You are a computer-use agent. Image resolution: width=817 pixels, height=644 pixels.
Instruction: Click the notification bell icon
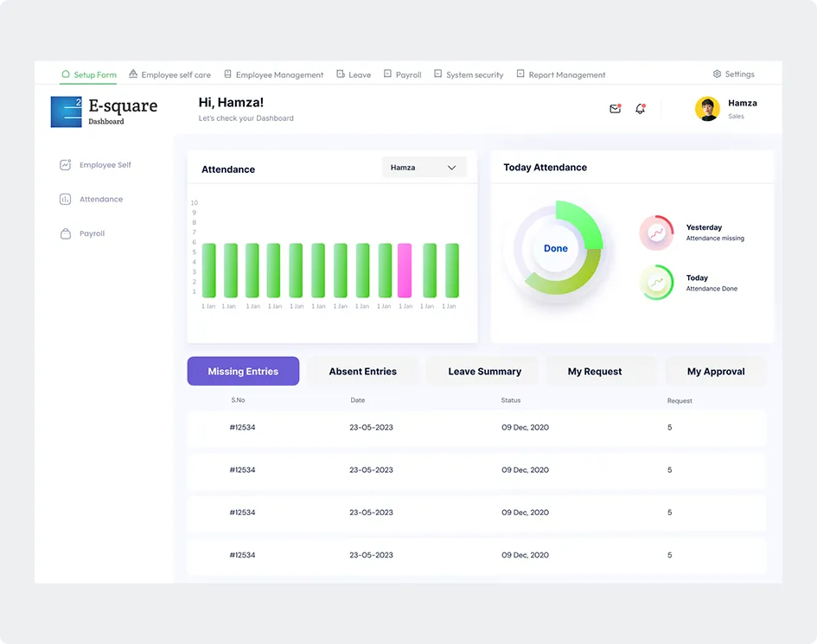point(640,109)
